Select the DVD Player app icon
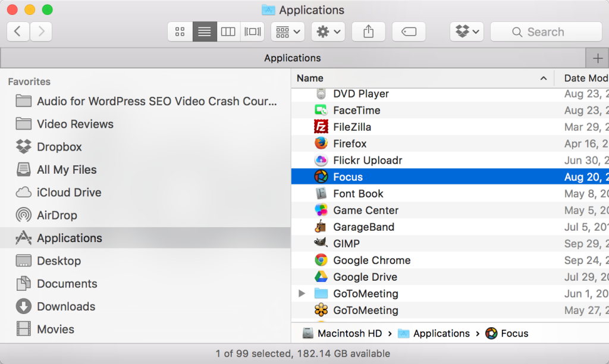 (x=321, y=93)
